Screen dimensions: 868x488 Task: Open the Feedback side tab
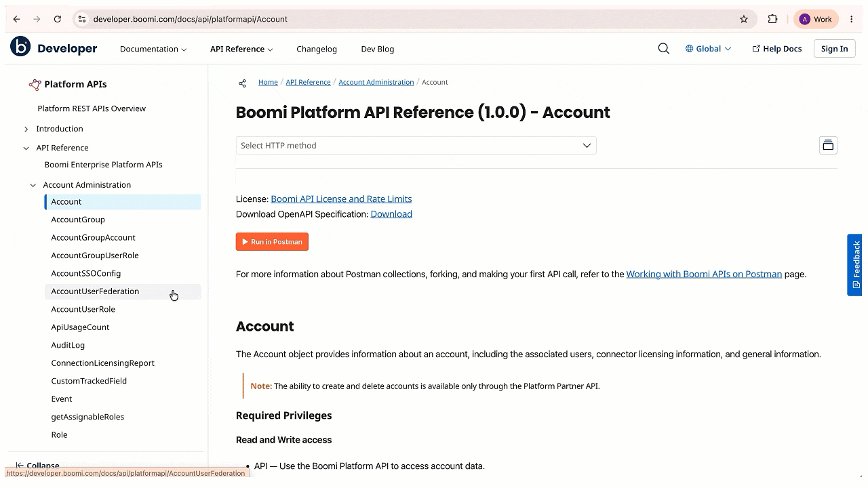coord(854,265)
